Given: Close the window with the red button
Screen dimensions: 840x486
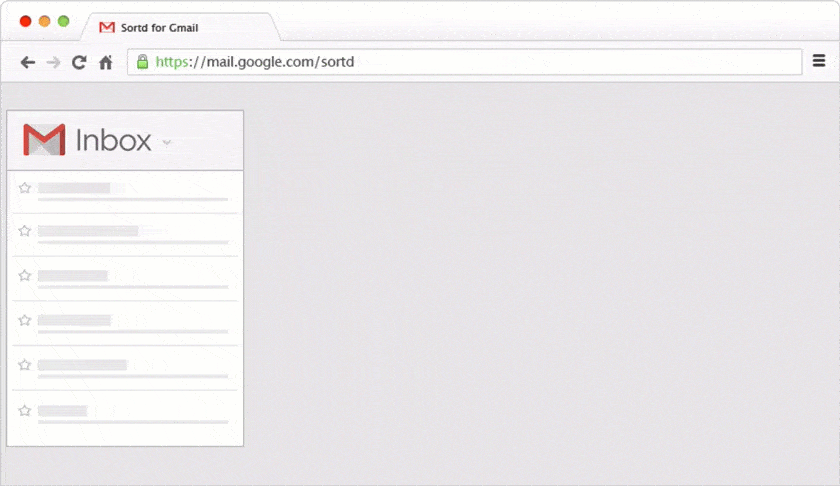Looking at the screenshot, I should (25, 21).
